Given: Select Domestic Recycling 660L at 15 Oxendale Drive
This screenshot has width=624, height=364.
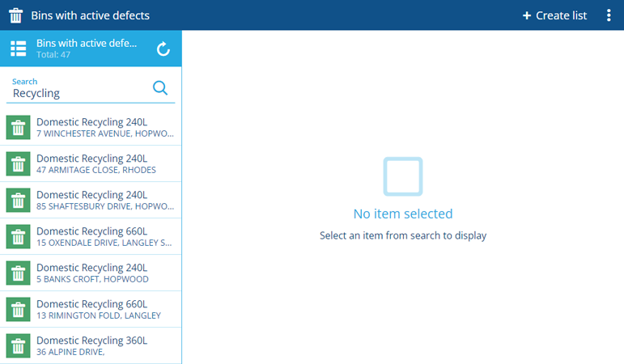Looking at the screenshot, I should [x=91, y=236].
